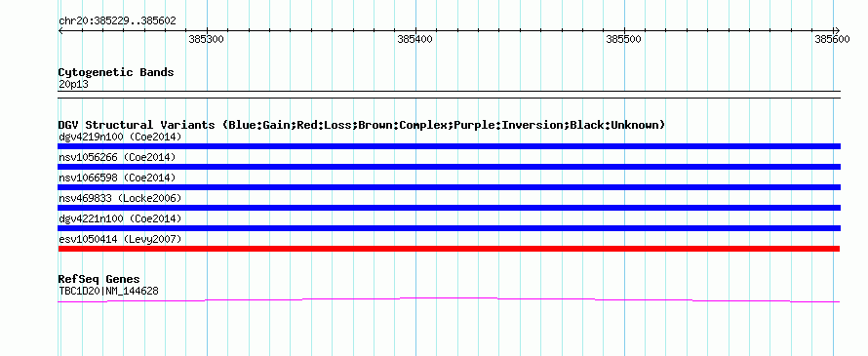The width and height of the screenshot is (868, 356).
Task: Click ruler tick label 385500
Action: [x=623, y=39]
